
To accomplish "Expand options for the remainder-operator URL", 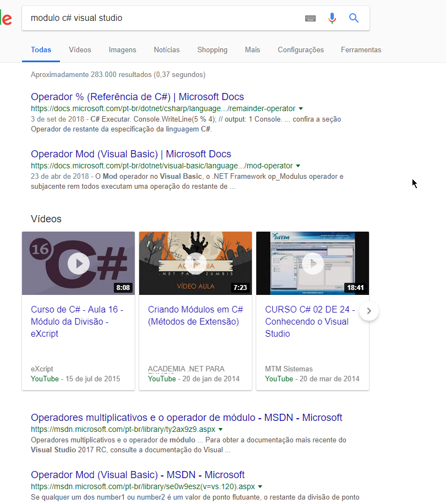I will [301, 108].
